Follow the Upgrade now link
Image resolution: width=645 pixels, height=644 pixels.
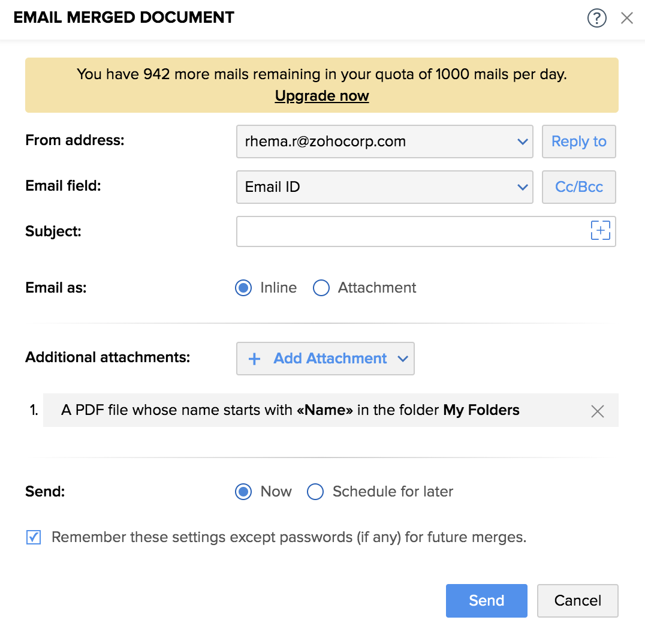coord(322,96)
